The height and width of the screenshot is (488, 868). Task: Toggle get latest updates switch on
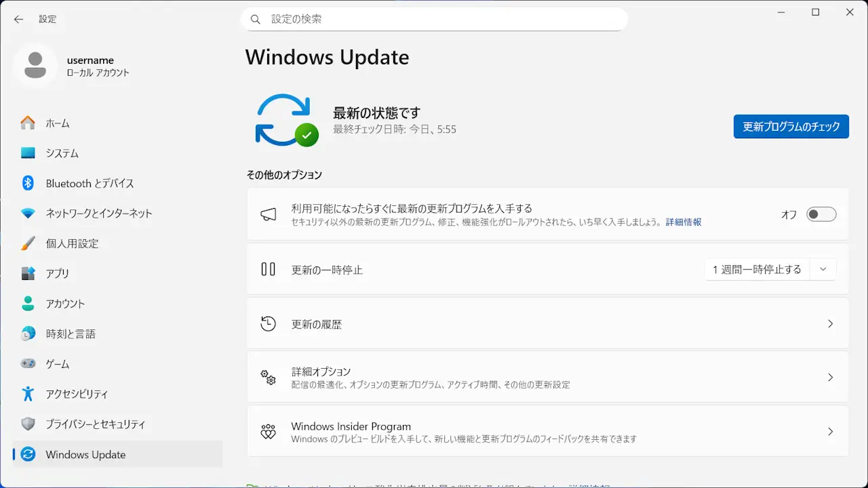[821, 214]
